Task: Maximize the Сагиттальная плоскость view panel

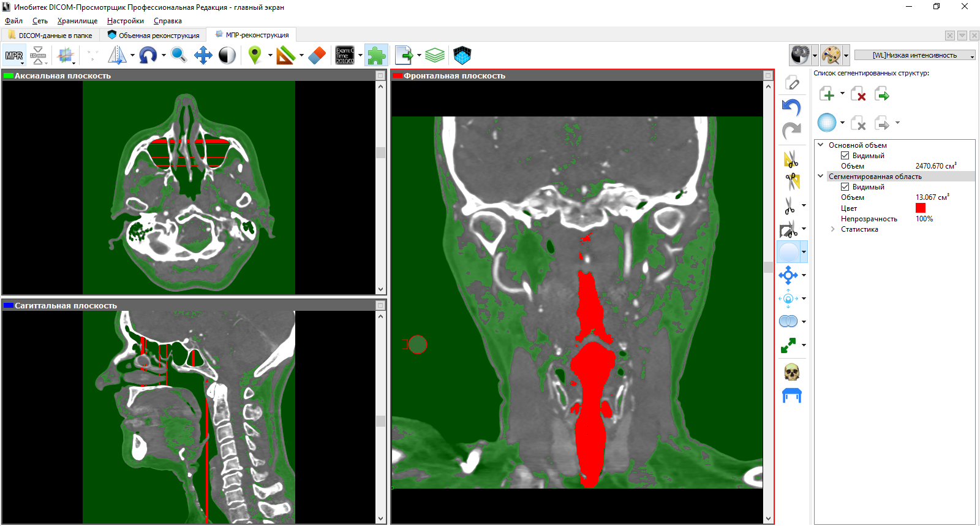Action: point(380,305)
